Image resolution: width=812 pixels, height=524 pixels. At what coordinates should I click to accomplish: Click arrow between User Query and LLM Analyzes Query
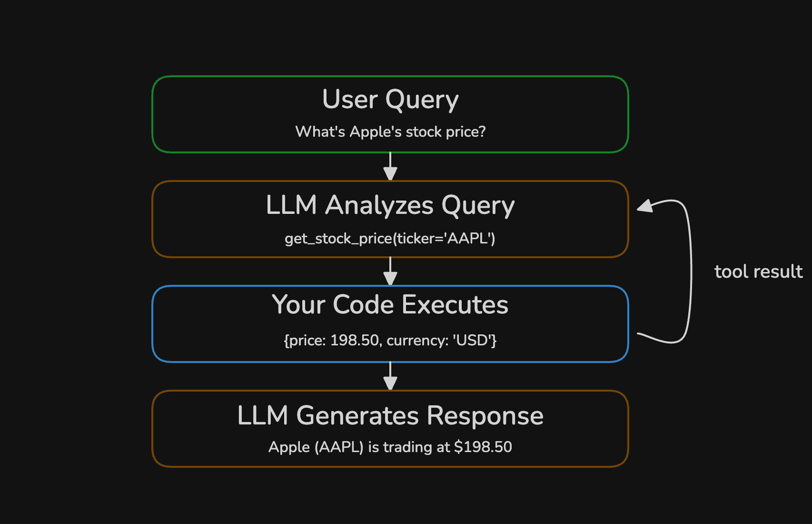[390, 166]
